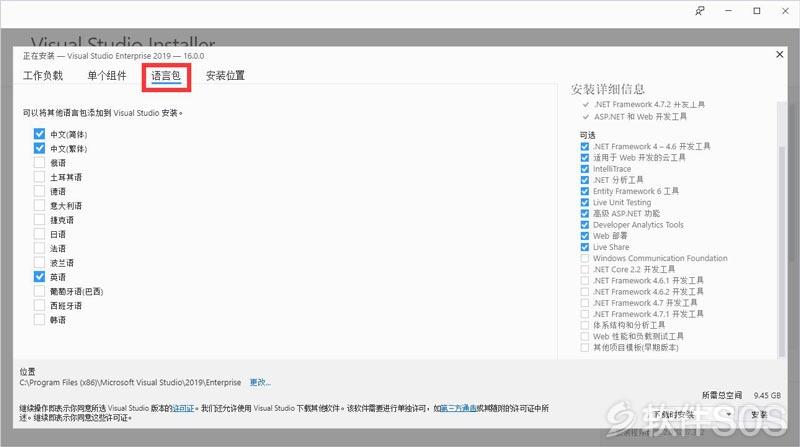Select the 波兰语 language pack
Screen dimensions: 800x447
(x=39, y=263)
